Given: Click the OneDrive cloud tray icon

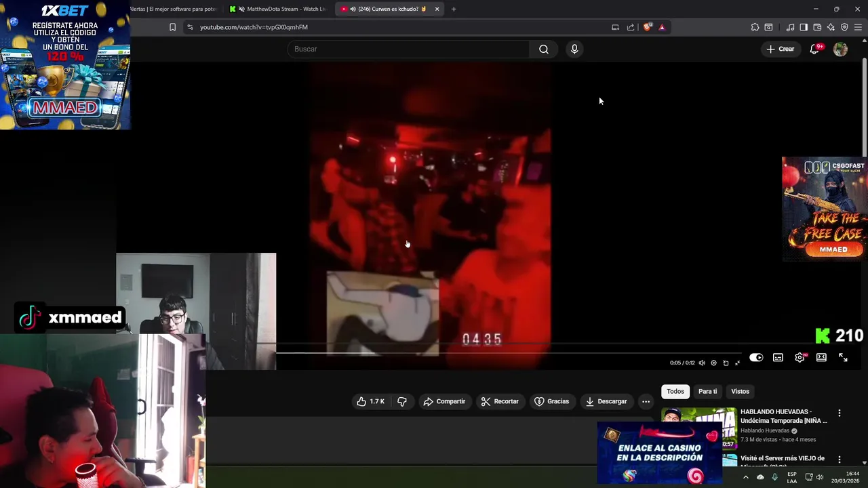Looking at the screenshot, I should coord(760,477).
